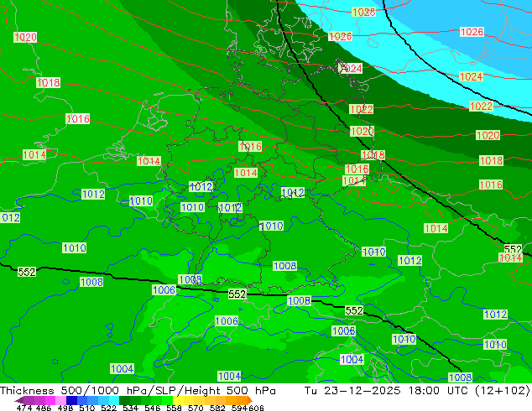The image size is (532, 411).
Task: Click the 'Thickness 500/1000 hPa/SLP/Height 500 hPa' title
Action: tap(138, 391)
